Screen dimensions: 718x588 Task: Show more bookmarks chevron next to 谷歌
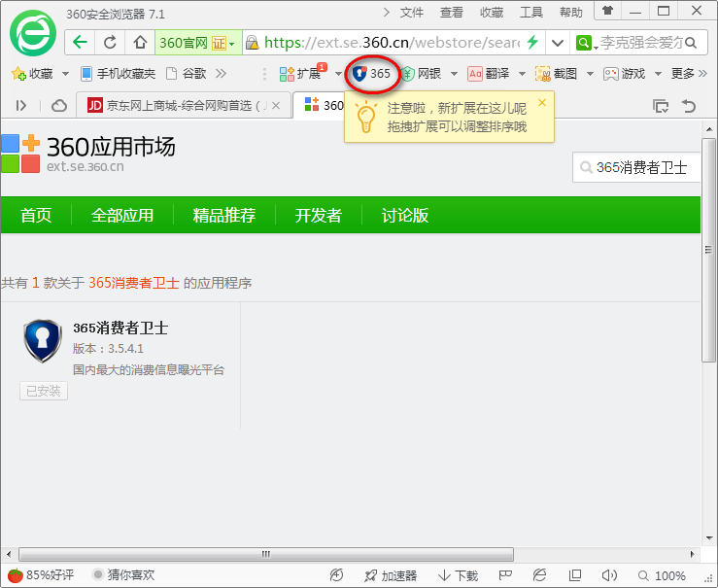pos(221,73)
